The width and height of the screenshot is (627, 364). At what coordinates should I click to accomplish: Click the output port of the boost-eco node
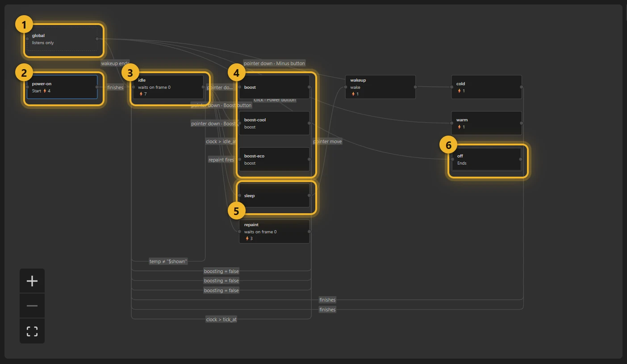tap(309, 159)
